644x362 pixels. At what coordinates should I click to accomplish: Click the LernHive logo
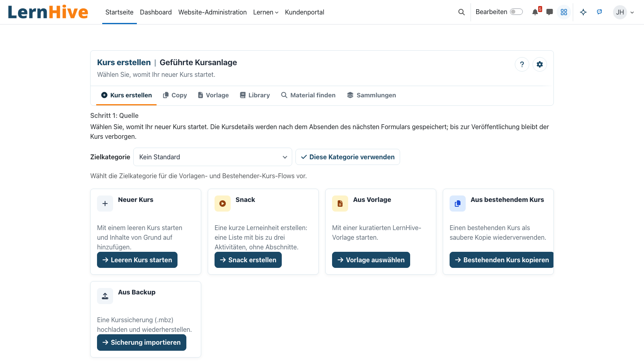click(x=48, y=12)
